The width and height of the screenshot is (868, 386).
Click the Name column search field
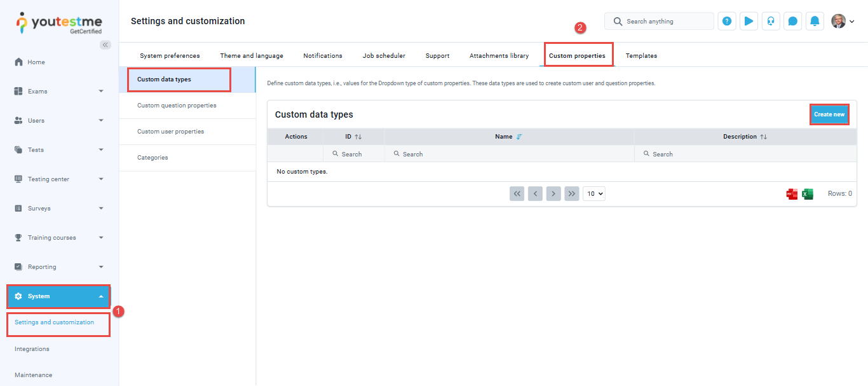[x=508, y=154]
